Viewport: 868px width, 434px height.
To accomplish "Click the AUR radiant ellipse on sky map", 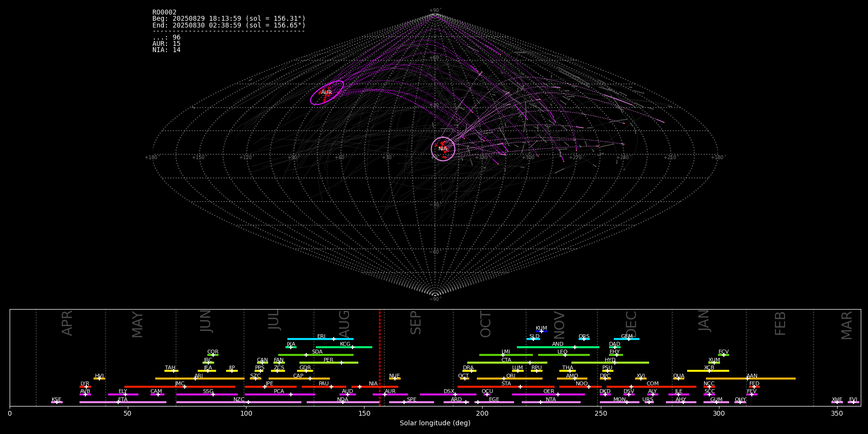I will [x=327, y=93].
